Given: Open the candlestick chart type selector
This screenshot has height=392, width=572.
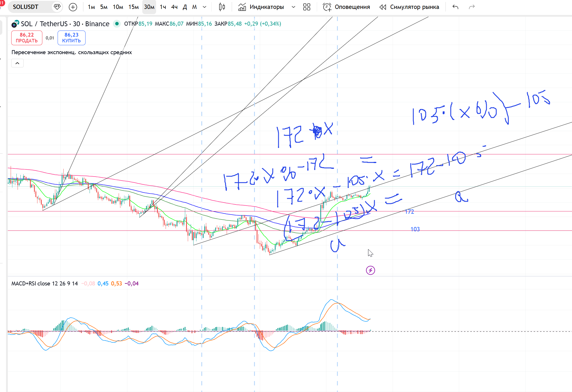Looking at the screenshot, I should click(x=222, y=7).
